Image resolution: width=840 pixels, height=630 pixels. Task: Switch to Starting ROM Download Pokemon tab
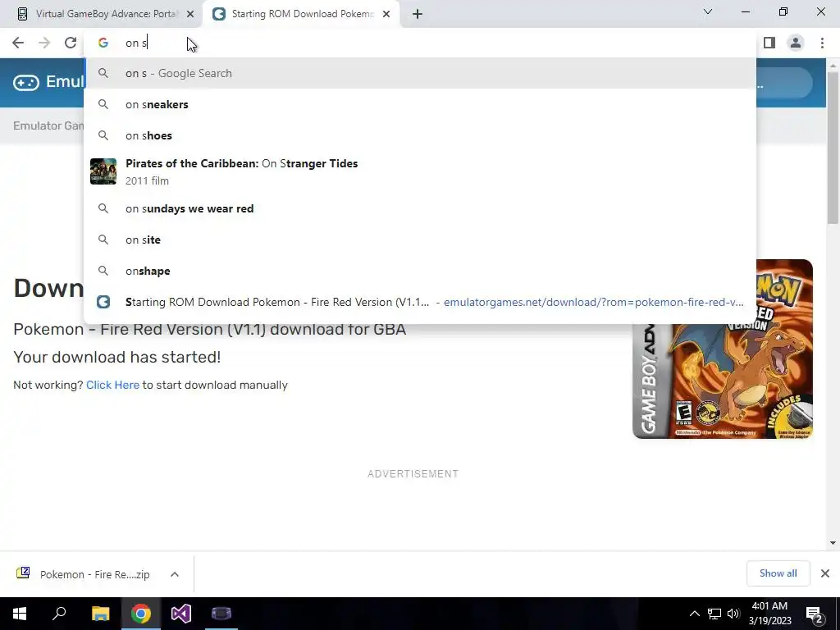[x=302, y=14]
